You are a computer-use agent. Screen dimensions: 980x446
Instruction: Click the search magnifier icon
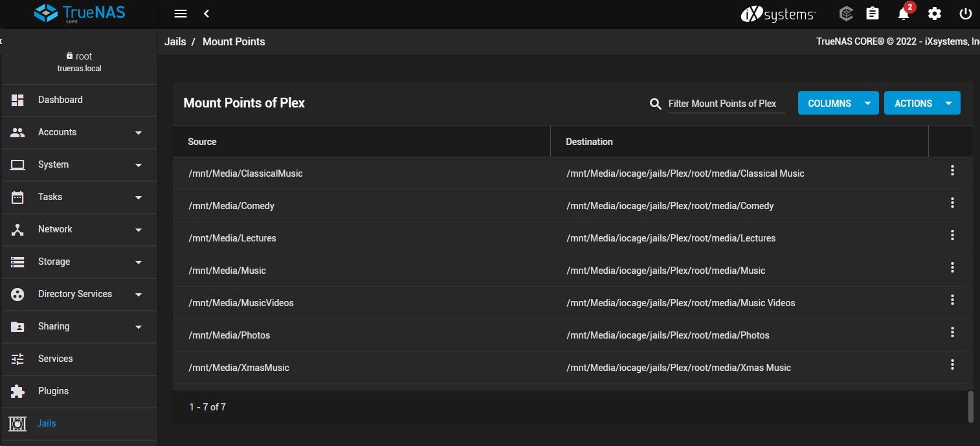(x=656, y=104)
